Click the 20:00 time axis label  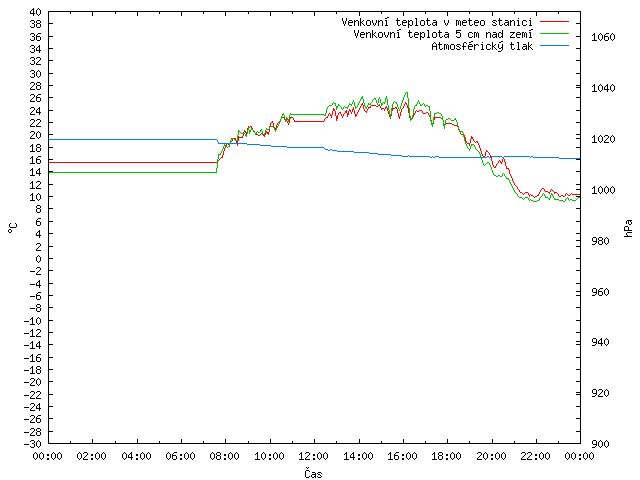[491, 456]
